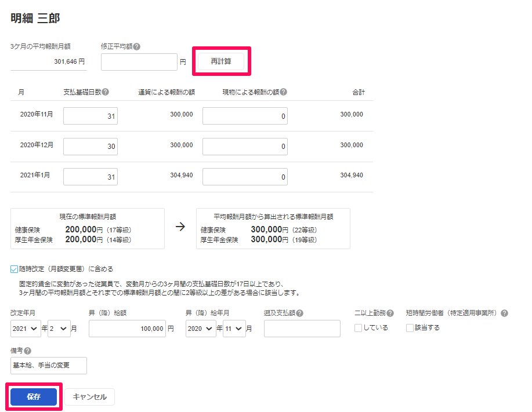This screenshot has height=412, width=532.
Task: Select the 2020年12月 row label
Action: click(37, 145)
